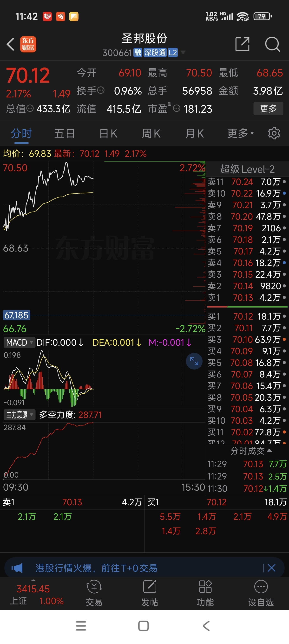
Task: Close the promotional banner
Action: click(271, 568)
